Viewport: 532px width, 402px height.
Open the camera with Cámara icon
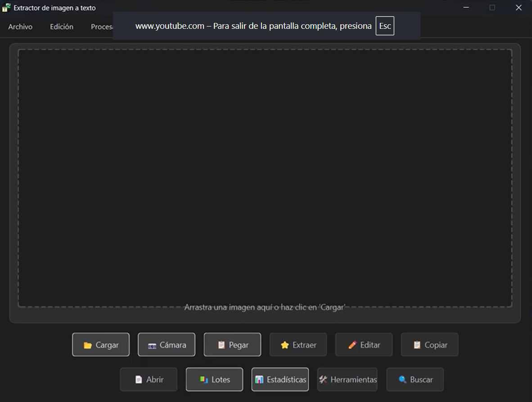(152, 345)
